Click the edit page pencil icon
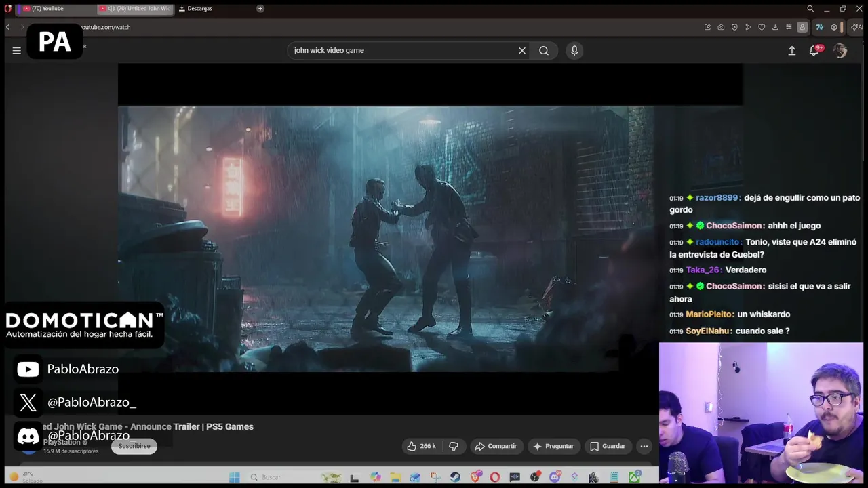Screen dimensions: 868x488 point(707,27)
